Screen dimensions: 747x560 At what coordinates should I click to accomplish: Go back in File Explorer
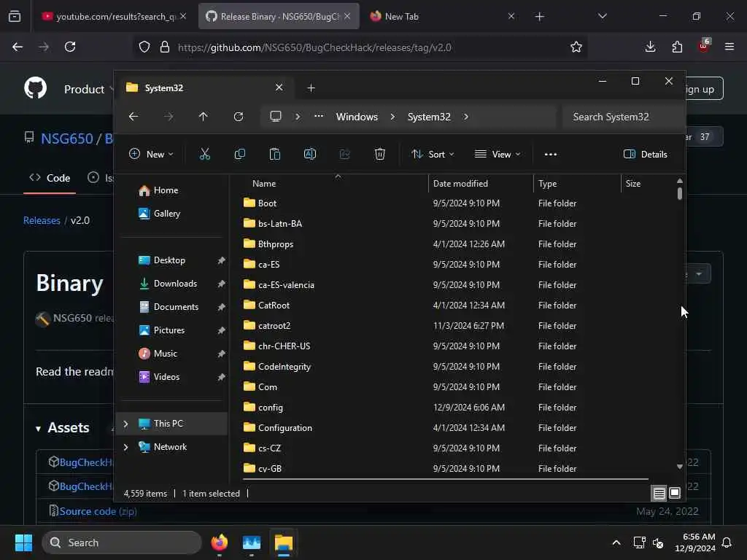coord(134,117)
